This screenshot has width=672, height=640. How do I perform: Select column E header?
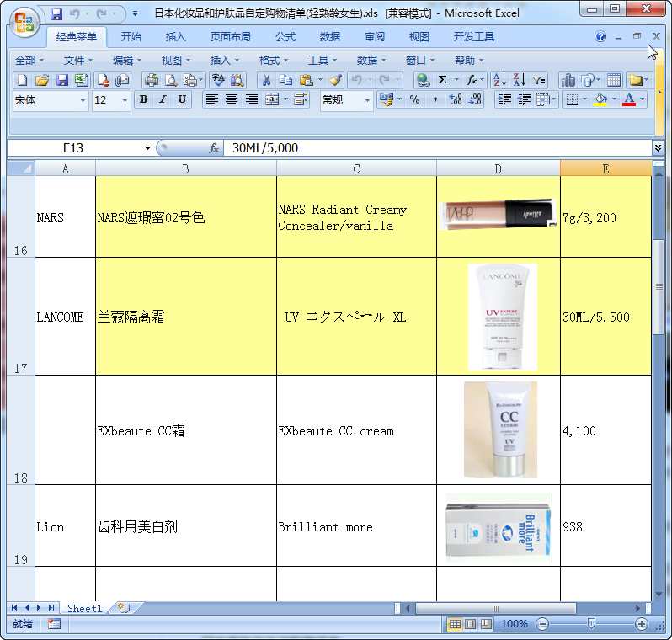[605, 168]
